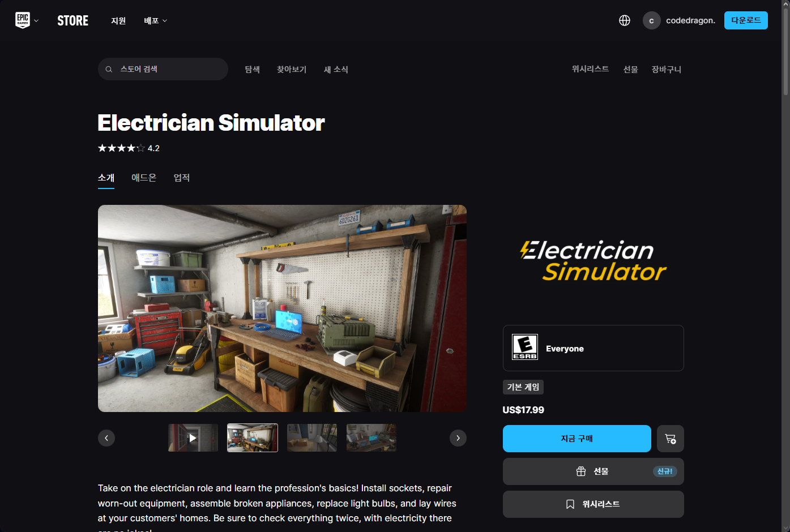This screenshot has width=790, height=532.
Task: Open 위시리스트 in top navigation
Action: click(590, 68)
